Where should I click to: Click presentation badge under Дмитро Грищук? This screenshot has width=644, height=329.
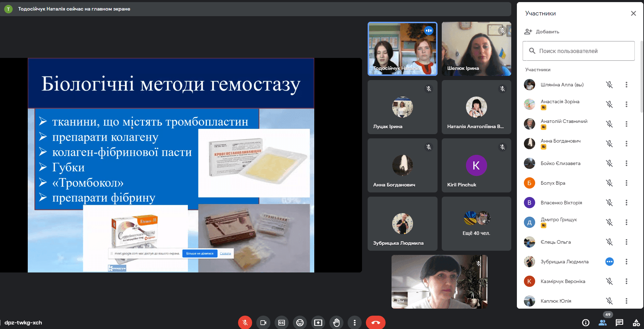pyautogui.click(x=544, y=225)
